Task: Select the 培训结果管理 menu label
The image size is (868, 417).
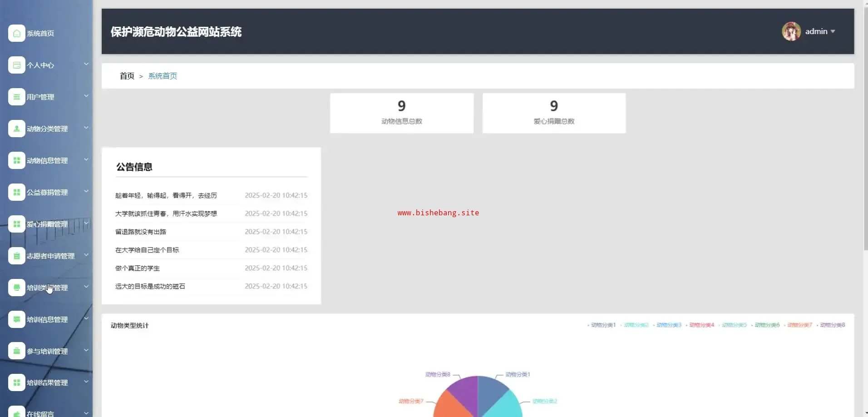Action: 47,382
